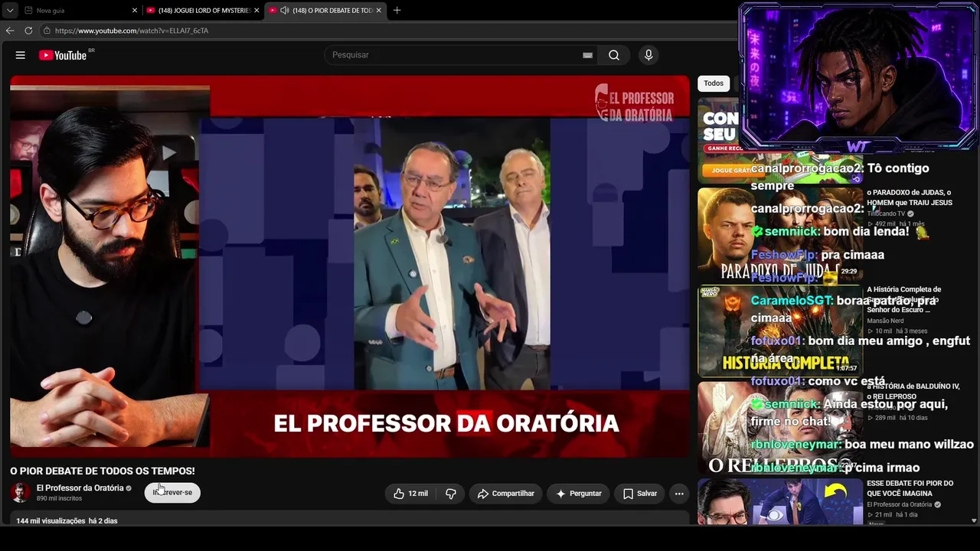The width and height of the screenshot is (980, 551).
Task: Open the PARADOXO DE JUDAS video thumbnail
Action: (780, 234)
